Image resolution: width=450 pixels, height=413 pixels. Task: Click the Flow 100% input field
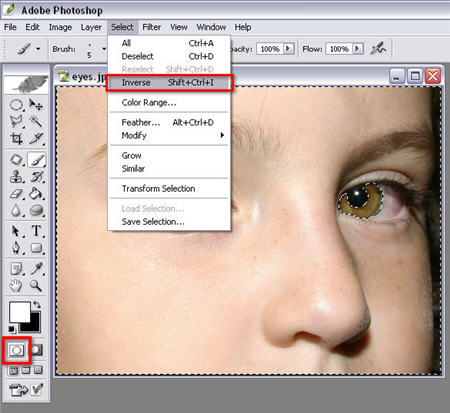[x=339, y=49]
